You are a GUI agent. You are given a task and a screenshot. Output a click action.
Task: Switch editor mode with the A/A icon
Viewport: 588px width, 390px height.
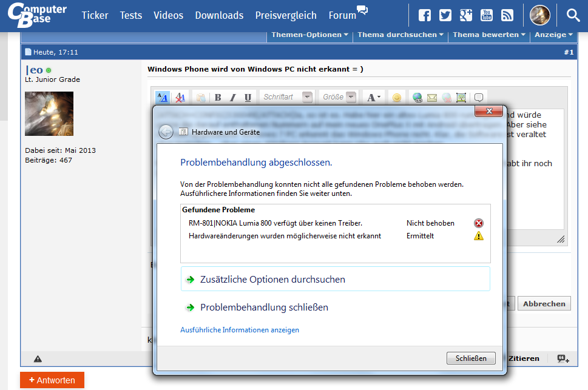(163, 98)
